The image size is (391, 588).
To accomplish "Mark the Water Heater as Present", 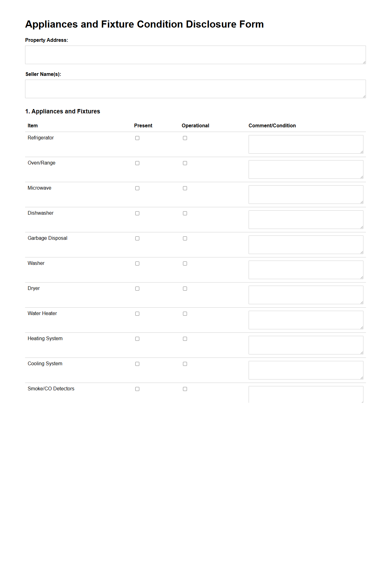I will [x=137, y=314].
